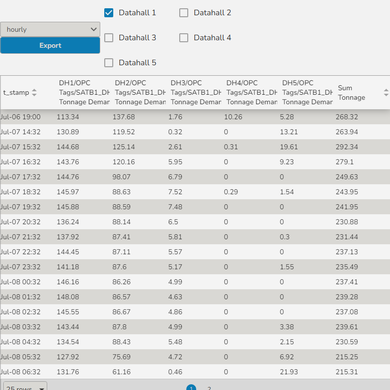Image resolution: width=390 pixels, height=390 pixels.
Task: Select current page 1 indicator
Action: click(x=191, y=388)
